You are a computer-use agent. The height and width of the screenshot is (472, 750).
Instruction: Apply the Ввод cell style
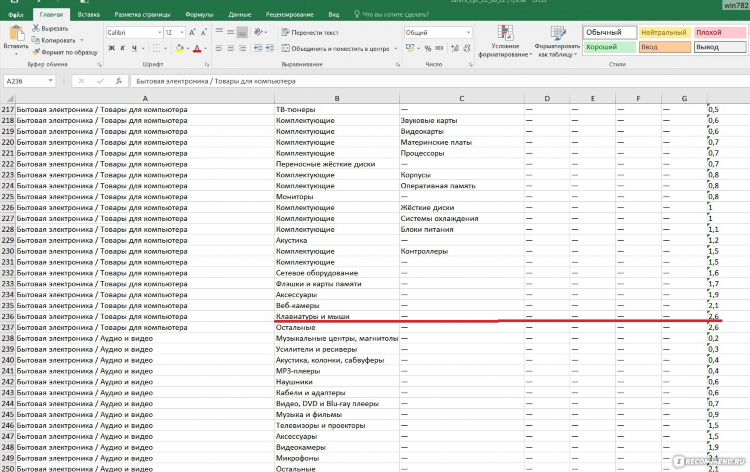pyautogui.click(x=665, y=47)
